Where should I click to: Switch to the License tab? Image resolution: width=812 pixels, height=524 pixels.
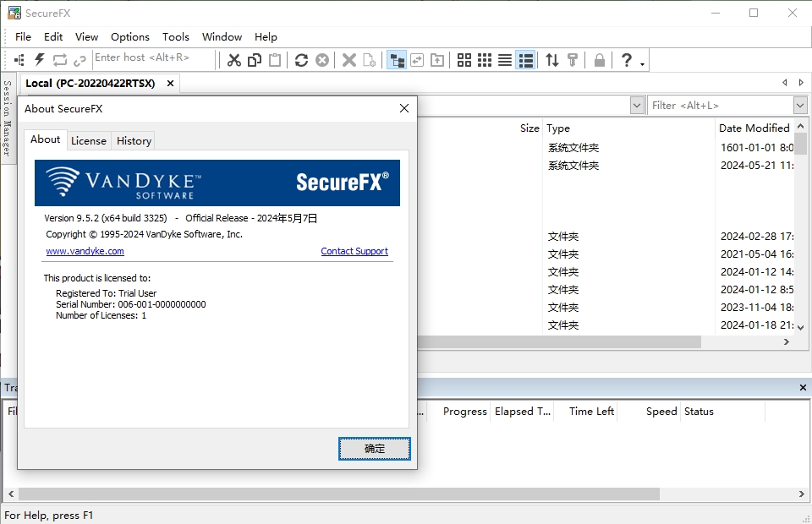[89, 140]
